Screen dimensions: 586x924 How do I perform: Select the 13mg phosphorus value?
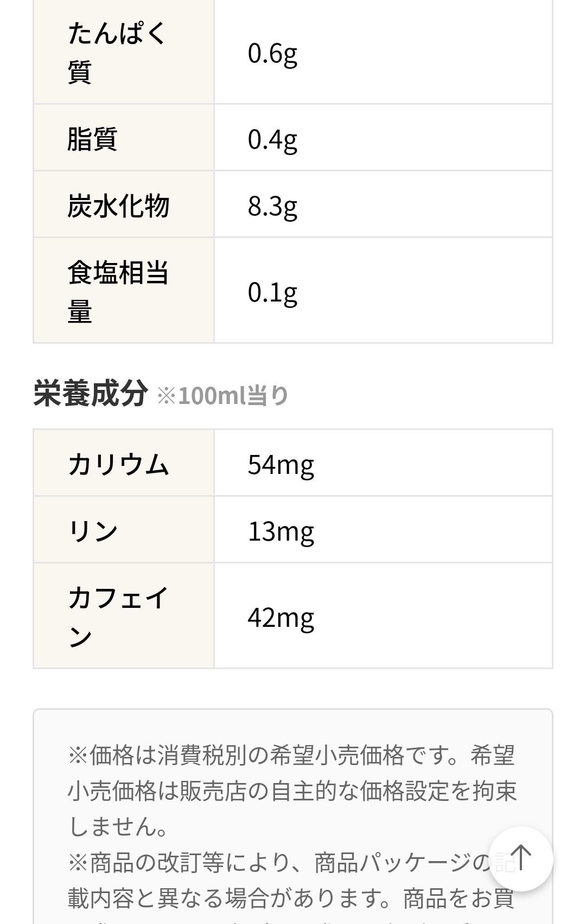click(x=281, y=531)
